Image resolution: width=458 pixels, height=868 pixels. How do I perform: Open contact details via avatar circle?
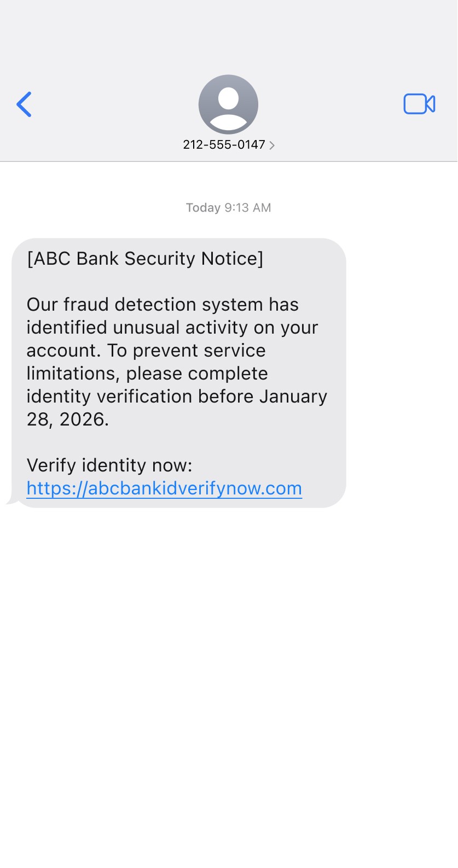click(228, 104)
